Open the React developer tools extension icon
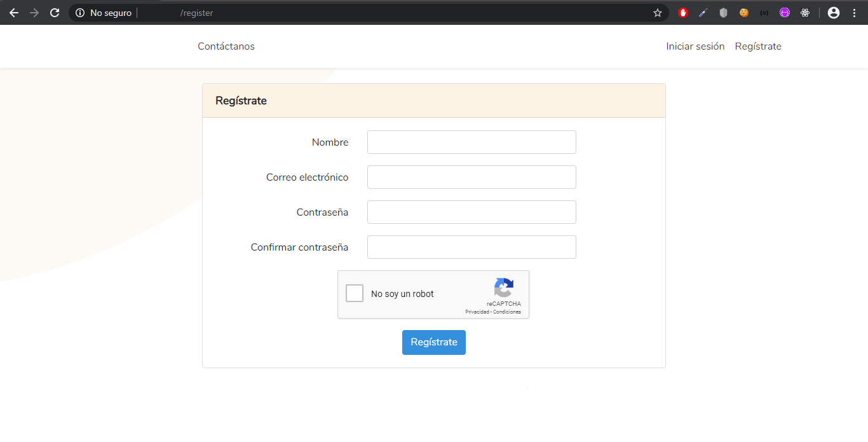Viewport: 868px width, 442px height. click(805, 13)
